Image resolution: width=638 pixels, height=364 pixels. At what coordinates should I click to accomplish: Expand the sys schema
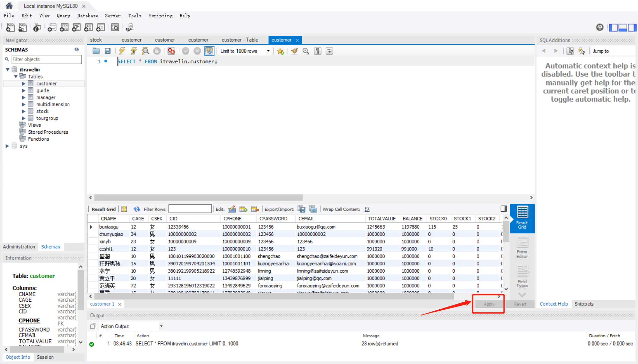pos(7,146)
